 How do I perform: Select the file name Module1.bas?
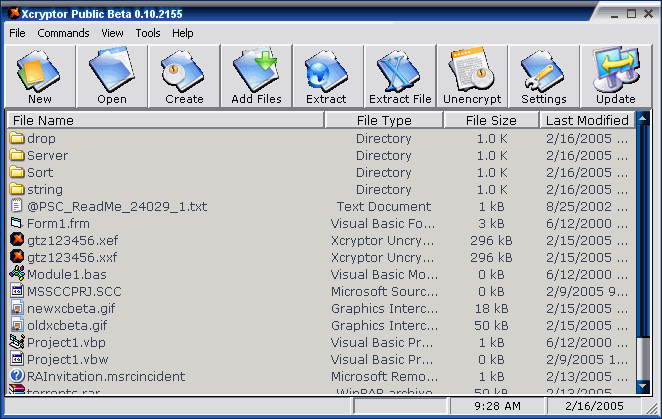(67, 275)
